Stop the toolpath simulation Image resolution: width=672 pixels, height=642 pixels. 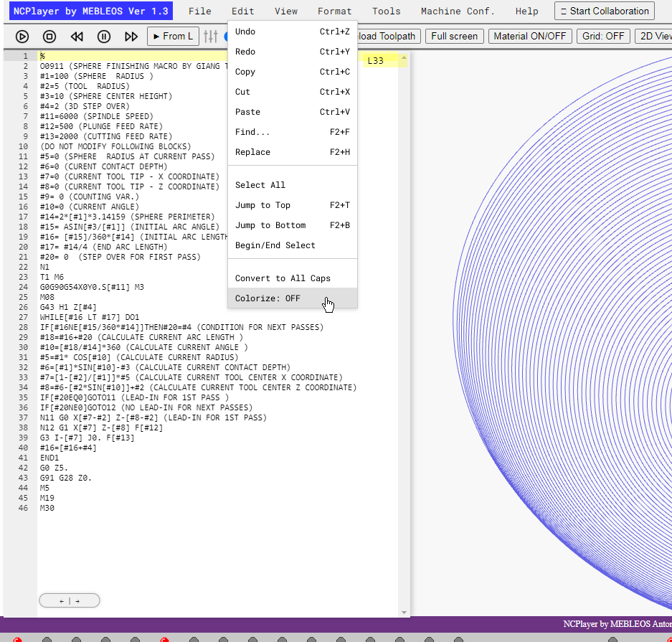[x=49, y=37]
